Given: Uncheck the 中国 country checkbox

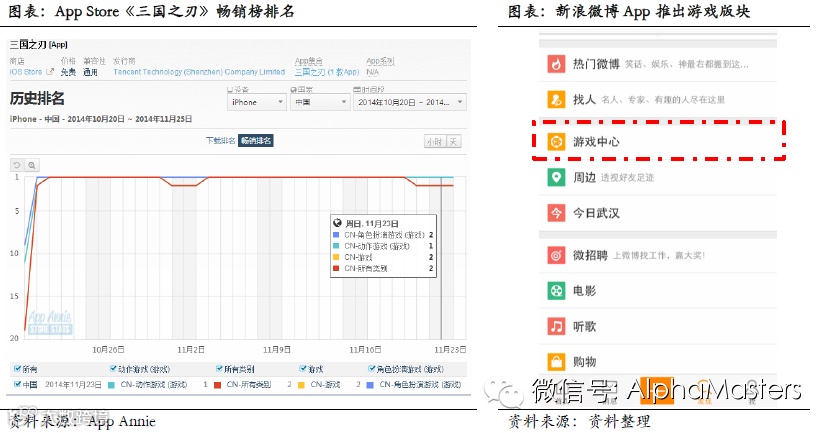Looking at the screenshot, I should [17, 384].
